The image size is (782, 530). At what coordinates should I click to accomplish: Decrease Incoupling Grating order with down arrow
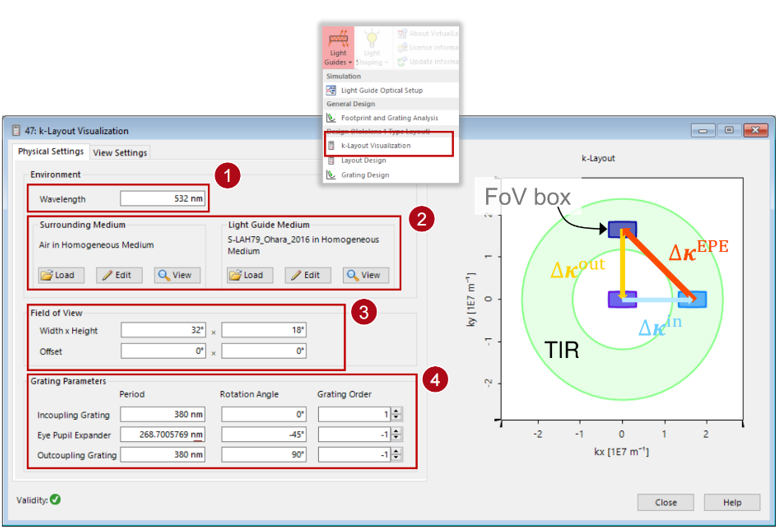point(396,418)
